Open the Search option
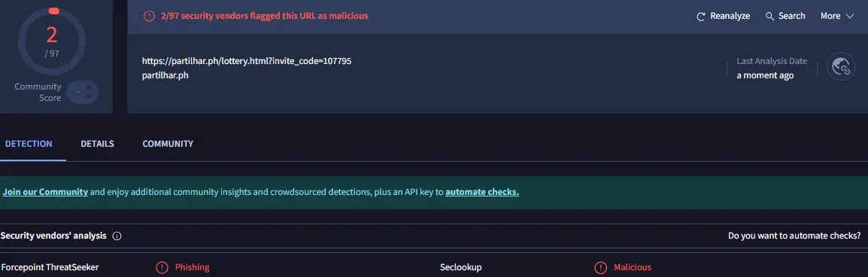Image resolution: width=868 pixels, height=277 pixels. point(785,16)
